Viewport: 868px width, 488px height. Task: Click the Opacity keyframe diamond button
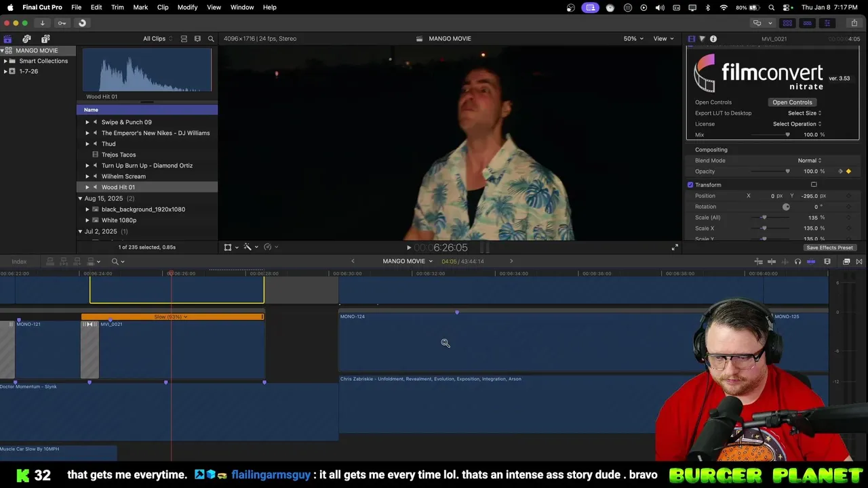coord(848,171)
